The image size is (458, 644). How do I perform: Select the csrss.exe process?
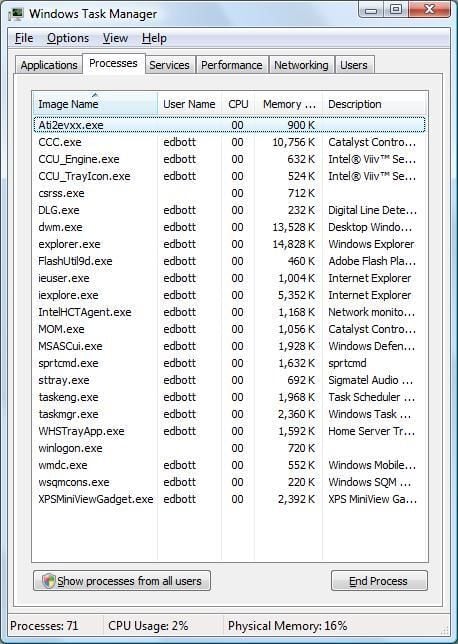(x=229, y=193)
